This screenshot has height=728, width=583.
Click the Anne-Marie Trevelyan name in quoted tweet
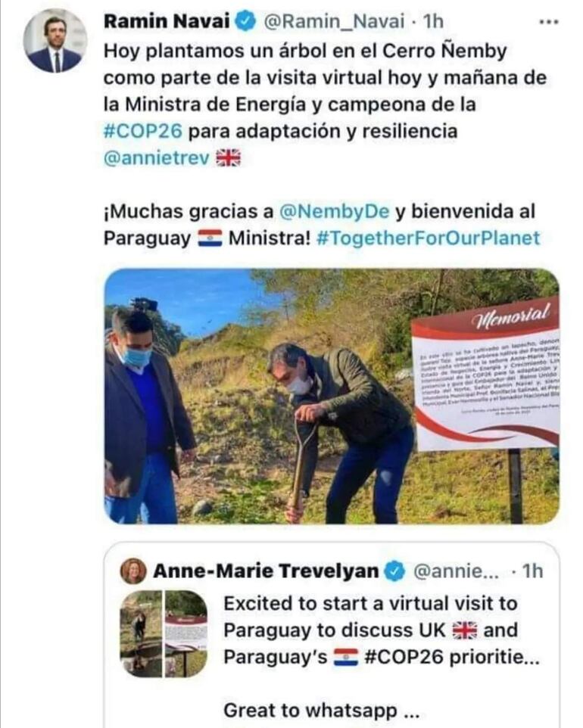click(x=266, y=571)
